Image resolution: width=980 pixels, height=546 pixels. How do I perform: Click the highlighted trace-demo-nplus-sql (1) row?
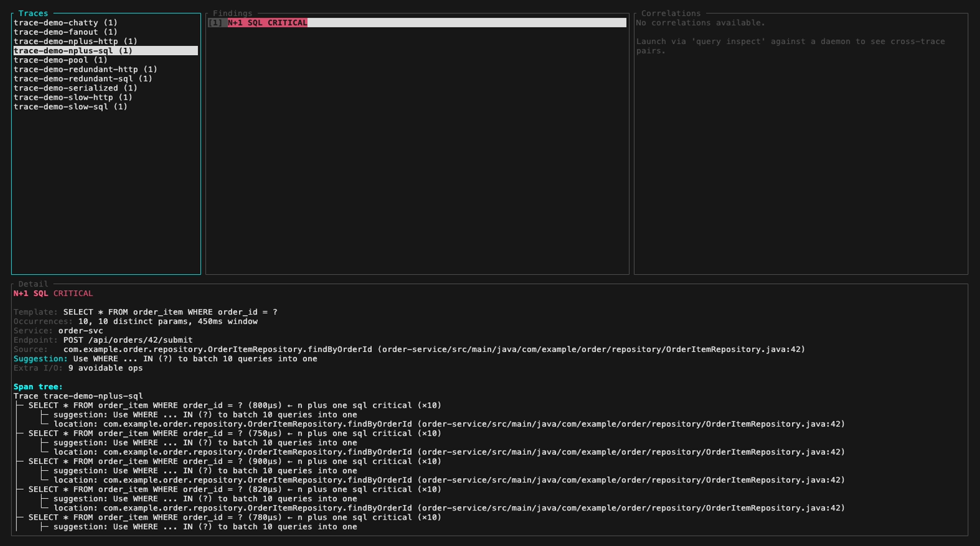click(105, 51)
